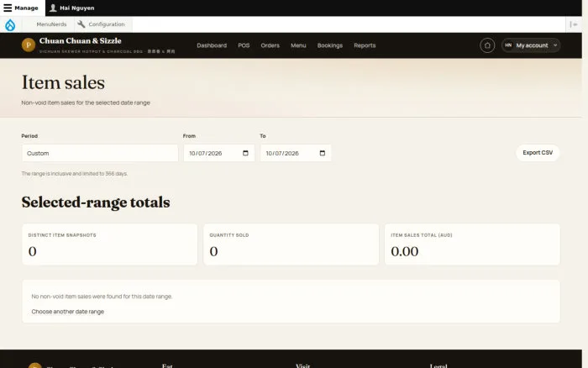
Task: Open the Hai Nguyen user menu
Action: [72, 8]
